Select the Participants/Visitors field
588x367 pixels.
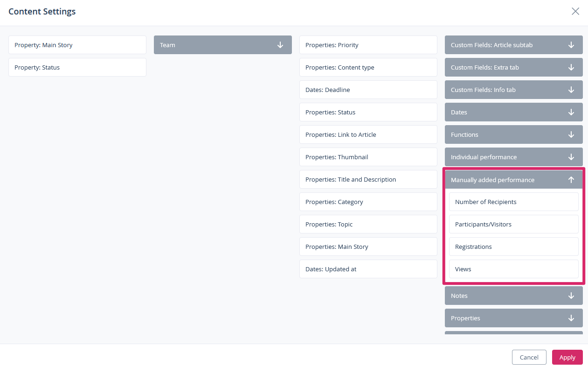coord(513,224)
